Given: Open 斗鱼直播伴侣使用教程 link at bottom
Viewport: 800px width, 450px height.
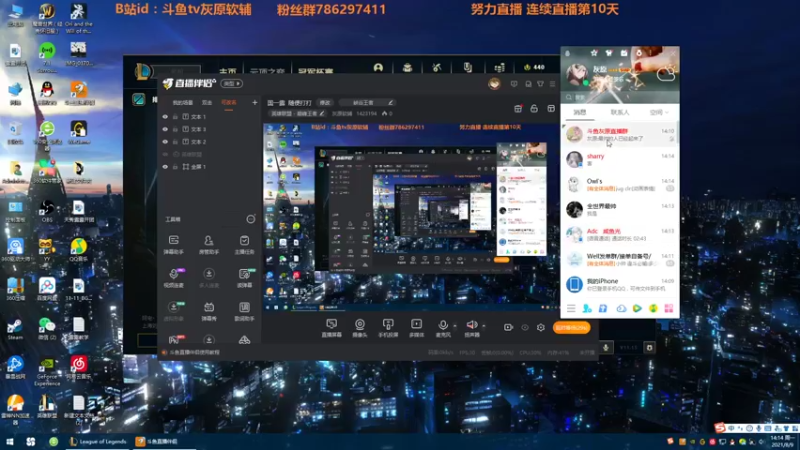Looking at the screenshot, I should 194,353.
